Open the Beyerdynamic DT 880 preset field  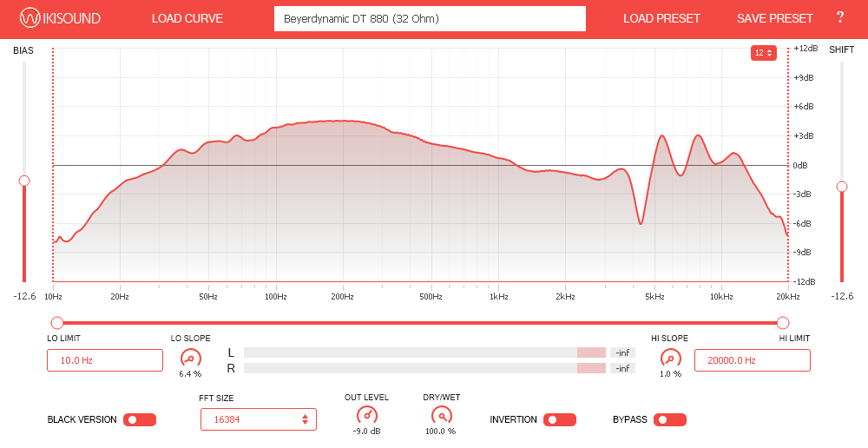430,18
